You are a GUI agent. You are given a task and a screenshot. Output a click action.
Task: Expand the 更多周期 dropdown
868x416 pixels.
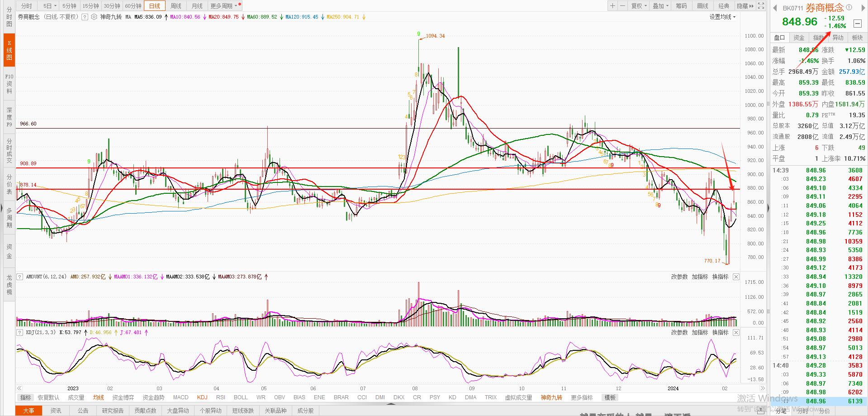(223, 6)
